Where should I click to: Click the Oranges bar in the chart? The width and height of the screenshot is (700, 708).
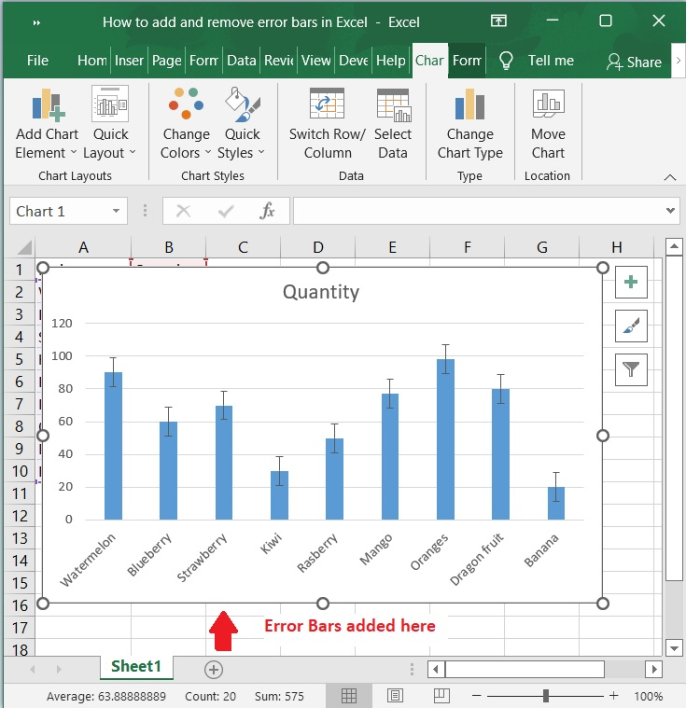pyautogui.click(x=445, y=439)
